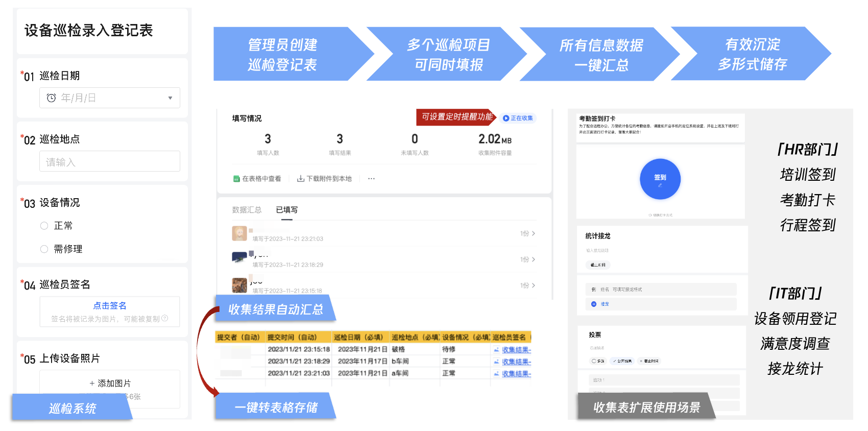This screenshot has width=868, height=431.
Task: Click the 2023/11/21 23:21:03 timestamp cell
Action: point(299,373)
